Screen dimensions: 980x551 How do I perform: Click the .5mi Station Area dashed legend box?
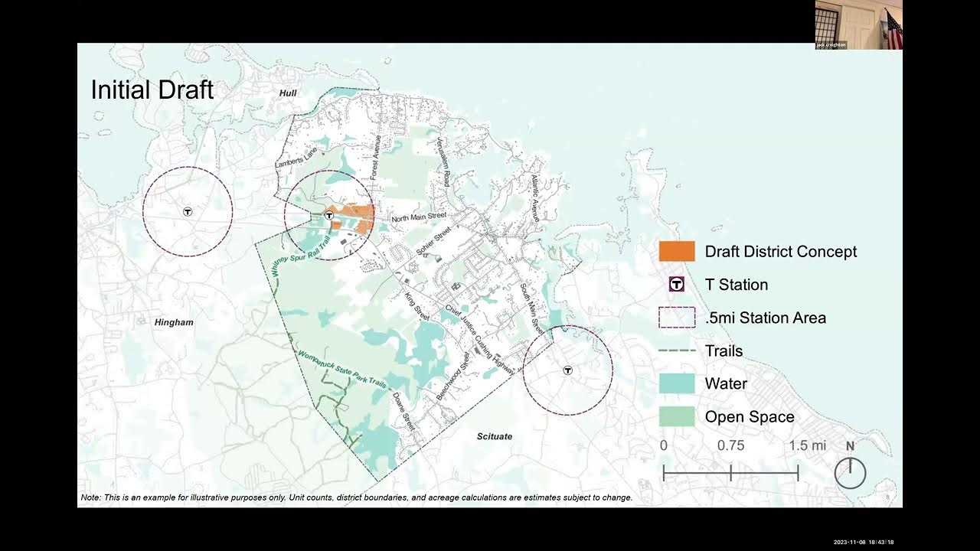[677, 318]
